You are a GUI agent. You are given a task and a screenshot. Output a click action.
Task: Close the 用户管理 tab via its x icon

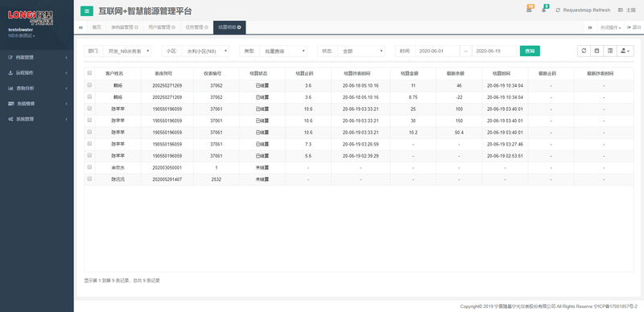(173, 27)
